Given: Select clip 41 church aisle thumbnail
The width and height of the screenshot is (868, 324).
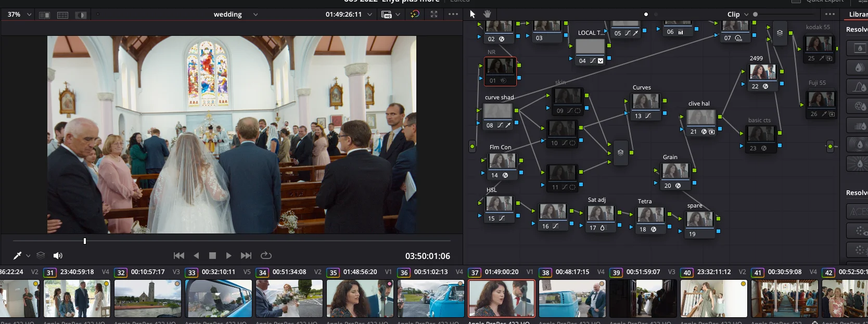Looking at the screenshot, I should (785, 299).
